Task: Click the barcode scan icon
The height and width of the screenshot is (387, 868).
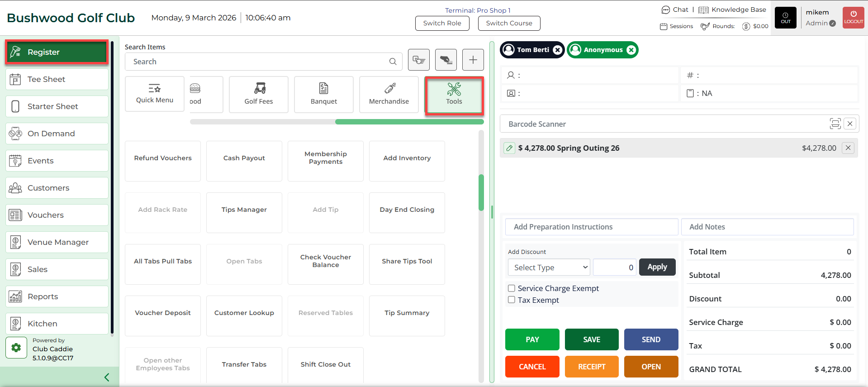Action: coord(835,124)
